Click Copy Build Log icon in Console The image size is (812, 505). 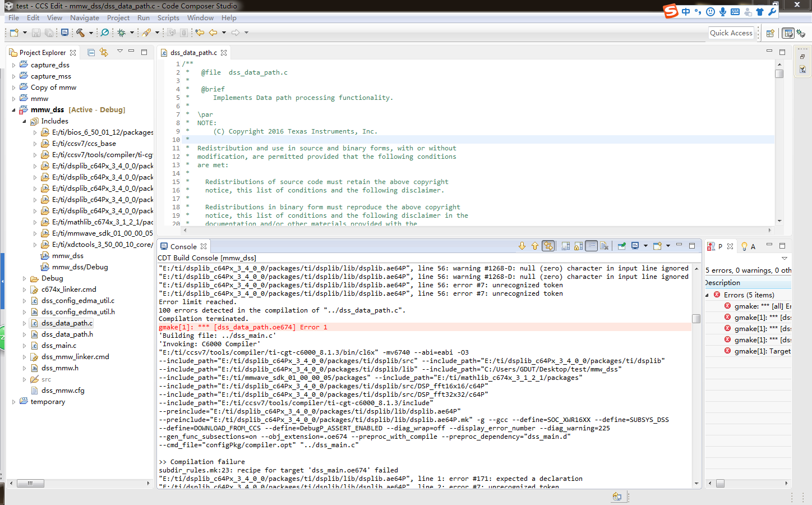[x=565, y=246]
